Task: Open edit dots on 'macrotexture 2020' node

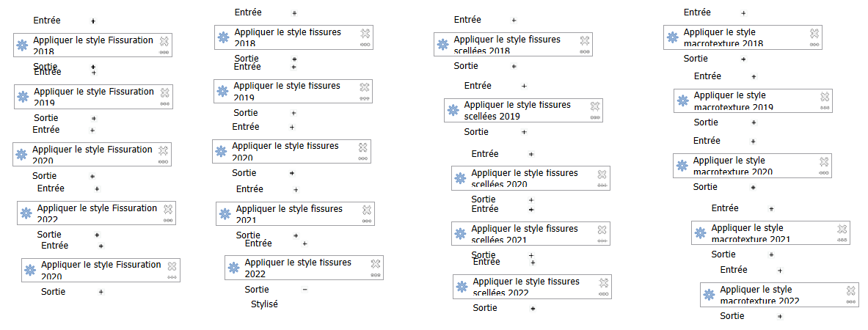Action: point(824,173)
